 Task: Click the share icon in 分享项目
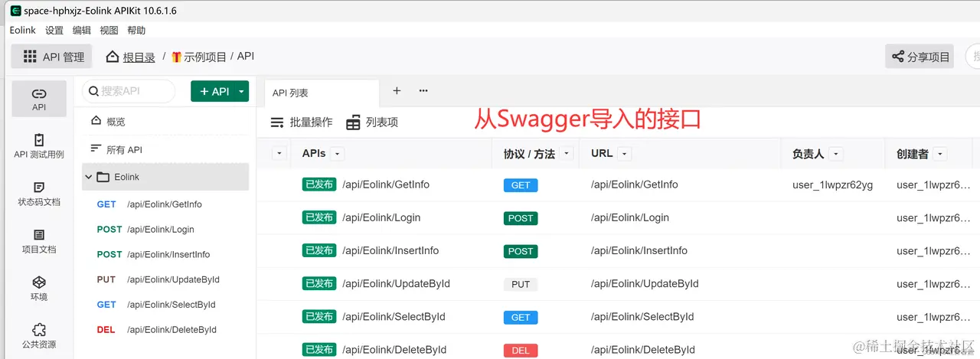pyautogui.click(x=898, y=57)
